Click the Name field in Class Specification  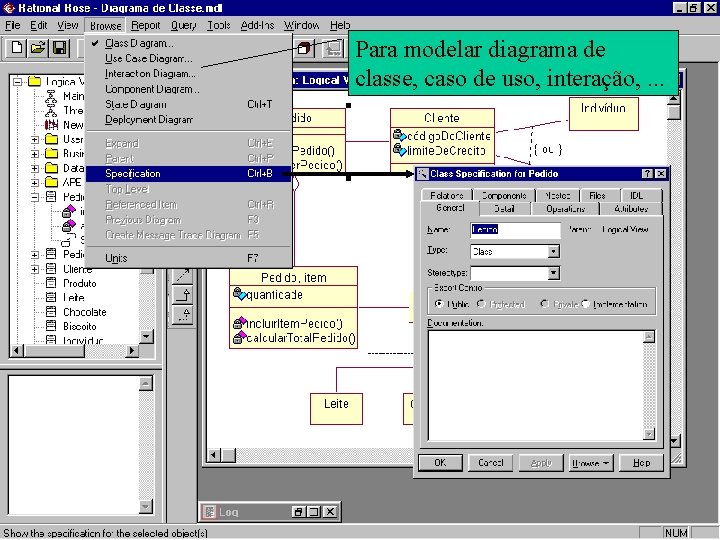pos(515,229)
